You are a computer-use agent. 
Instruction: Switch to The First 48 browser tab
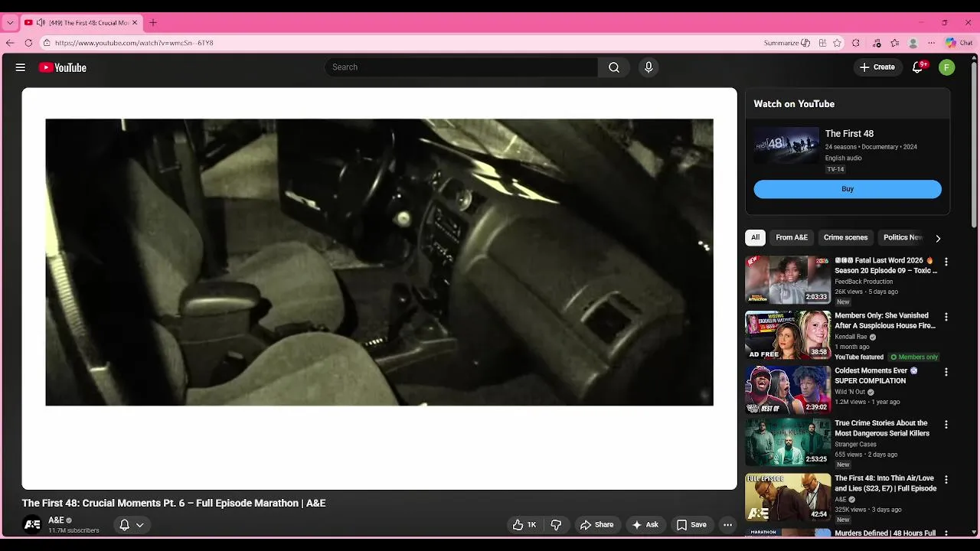[x=83, y=23]
